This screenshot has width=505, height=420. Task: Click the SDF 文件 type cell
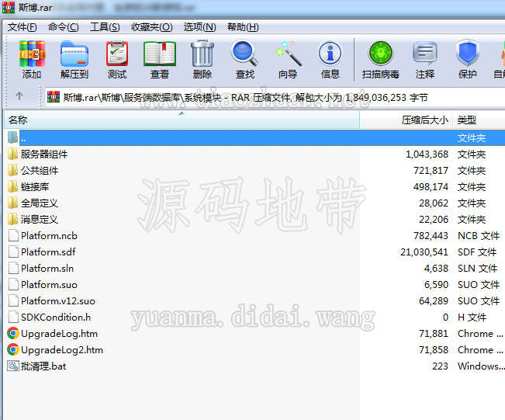(477, 252)
